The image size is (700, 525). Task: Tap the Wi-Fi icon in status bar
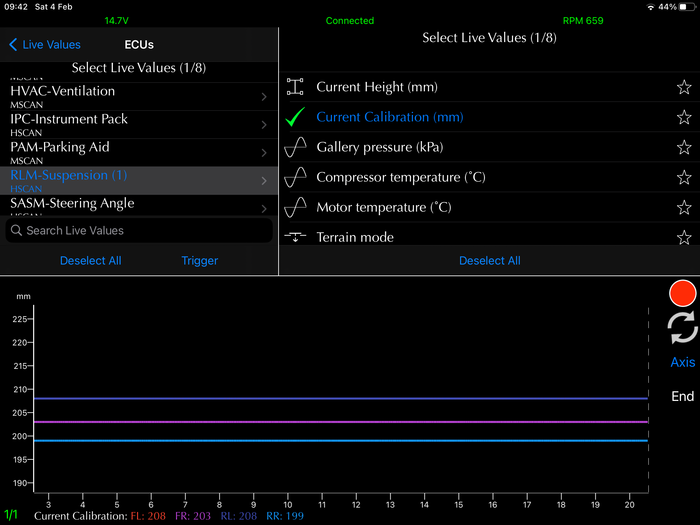pyautogui.click(x=650, y=7)
